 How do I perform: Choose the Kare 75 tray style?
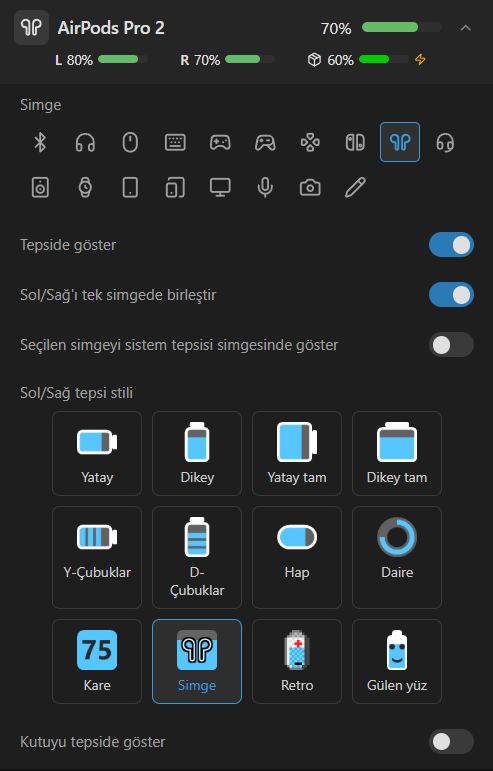97,661
